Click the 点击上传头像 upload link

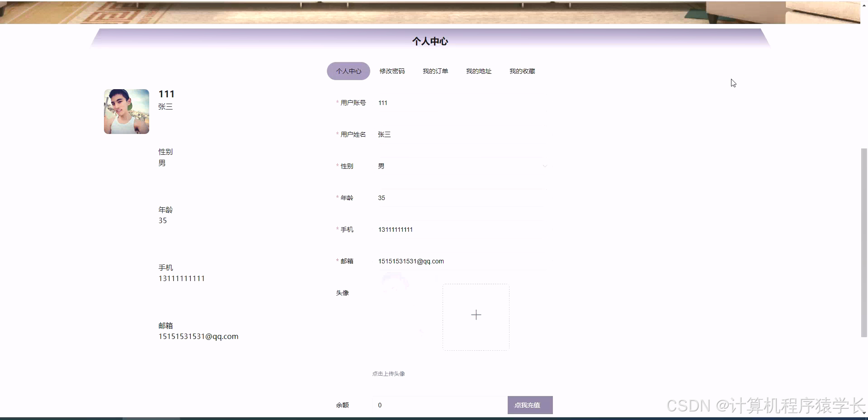pyautogui.click(x=388, y=374)
